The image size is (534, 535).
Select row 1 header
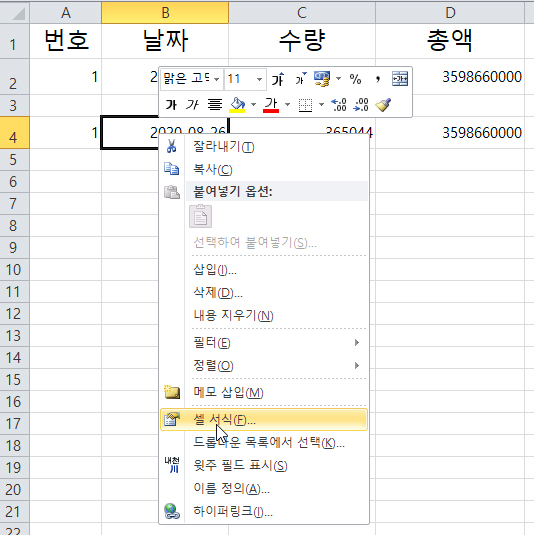coord(15,41)
